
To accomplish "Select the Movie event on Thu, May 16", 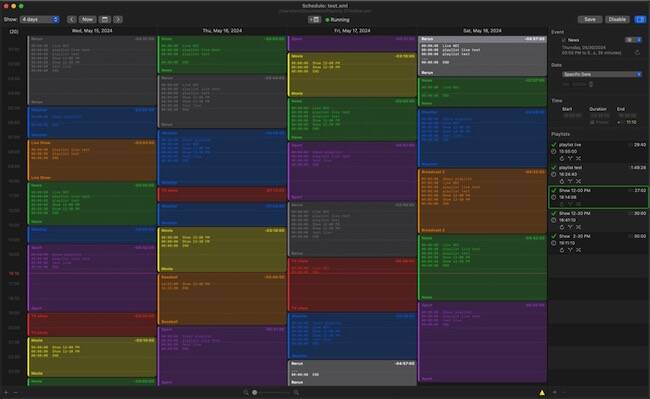I will coord(222,249).
